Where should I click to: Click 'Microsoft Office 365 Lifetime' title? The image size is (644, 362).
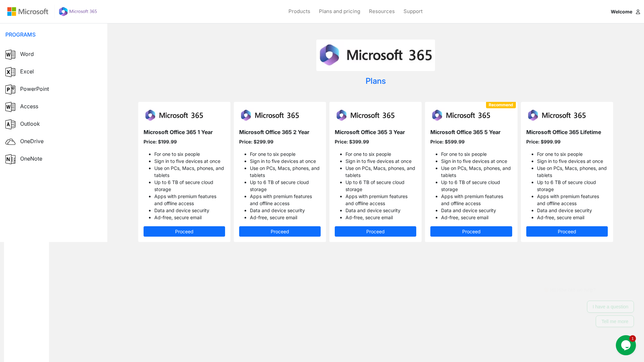pyautogui.click(x=563, y=132)
